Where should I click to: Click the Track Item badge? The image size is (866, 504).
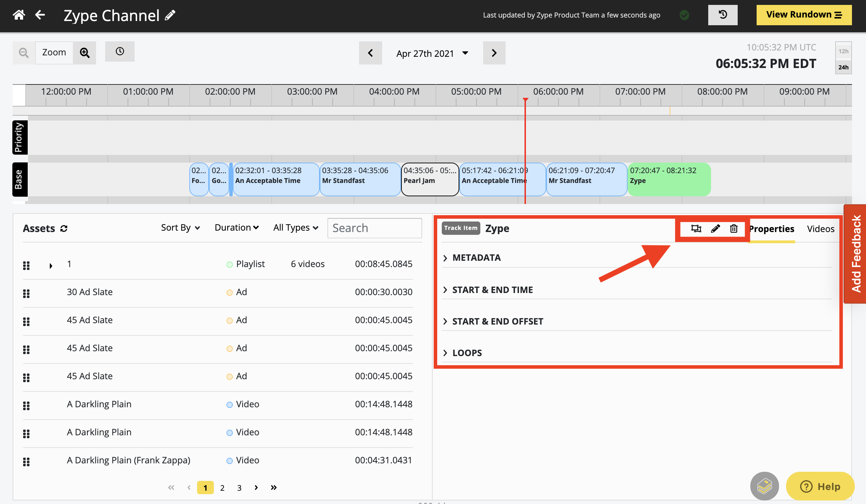coord(461,228)
